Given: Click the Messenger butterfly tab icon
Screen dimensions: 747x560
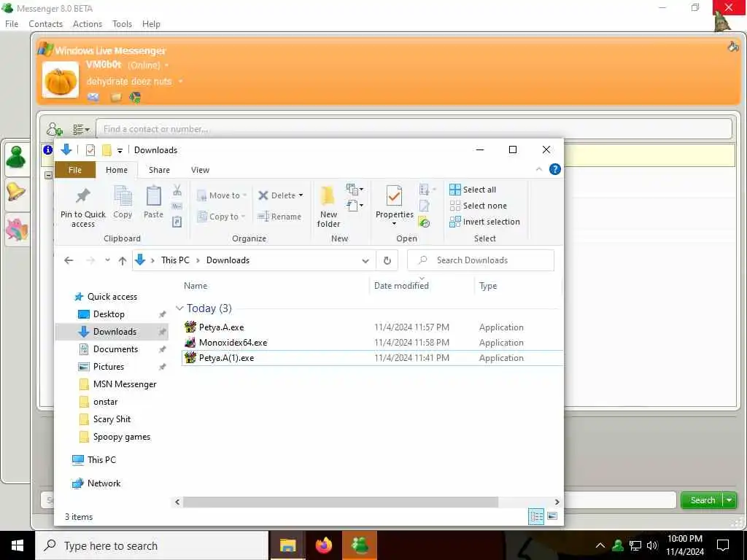Looking at the screenshot, I should click(x=18, y=229).
